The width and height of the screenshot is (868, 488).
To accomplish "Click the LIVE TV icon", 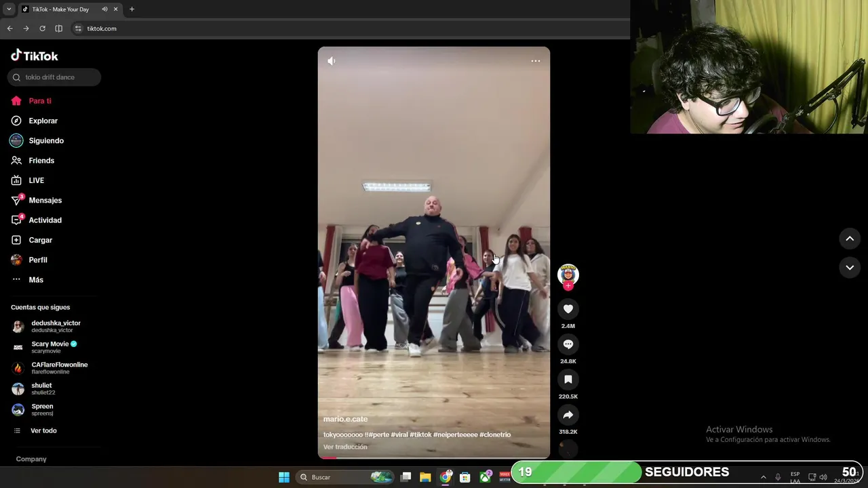I will click(x=16, y=180).
